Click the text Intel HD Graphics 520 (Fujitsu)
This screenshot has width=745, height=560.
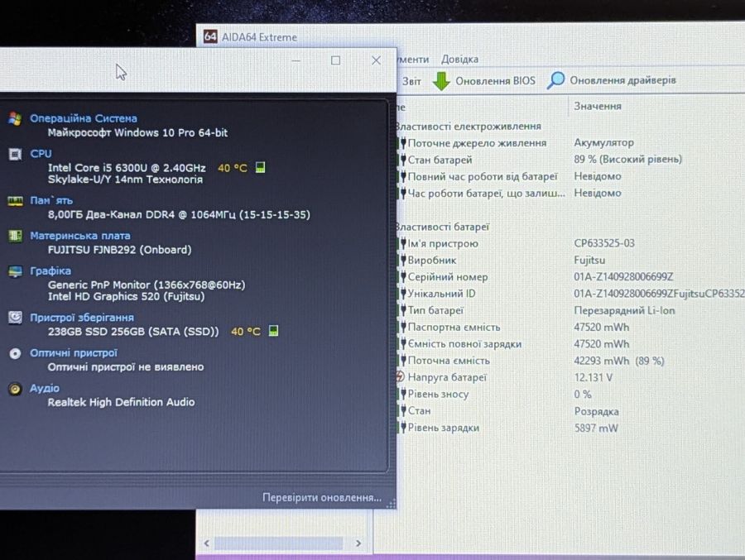[126, 296]
